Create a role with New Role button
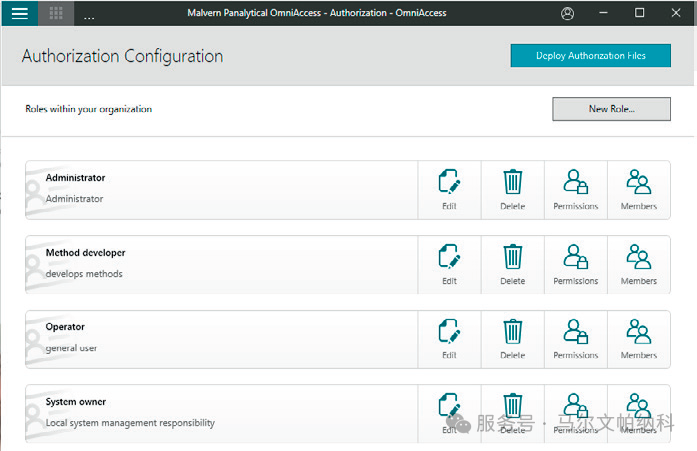 click(611, 109)
